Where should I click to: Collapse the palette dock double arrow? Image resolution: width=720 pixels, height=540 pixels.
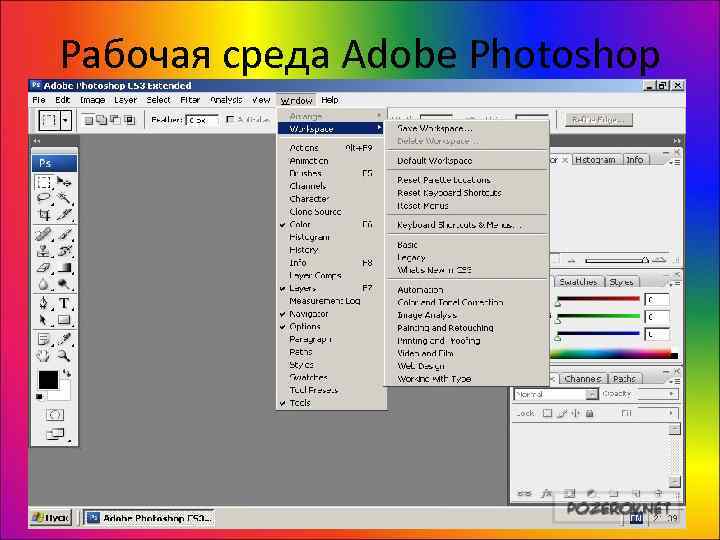(x=677, y=141)
